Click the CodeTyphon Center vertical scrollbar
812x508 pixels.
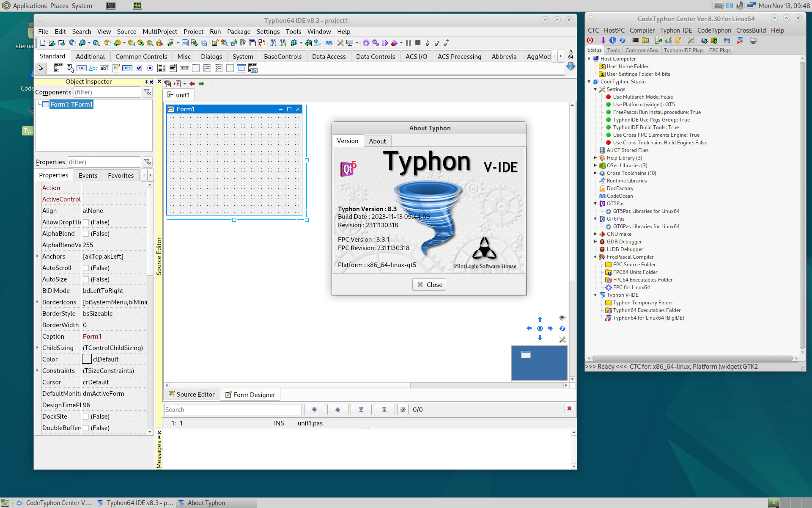[802, 205]
